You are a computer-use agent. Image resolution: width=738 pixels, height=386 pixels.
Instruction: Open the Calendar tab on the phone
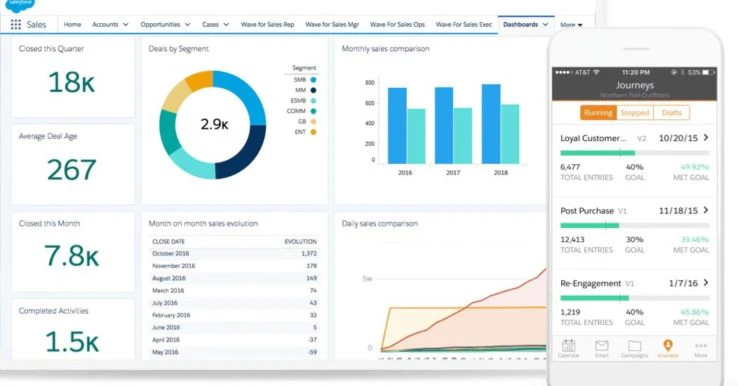click(569, 348)
